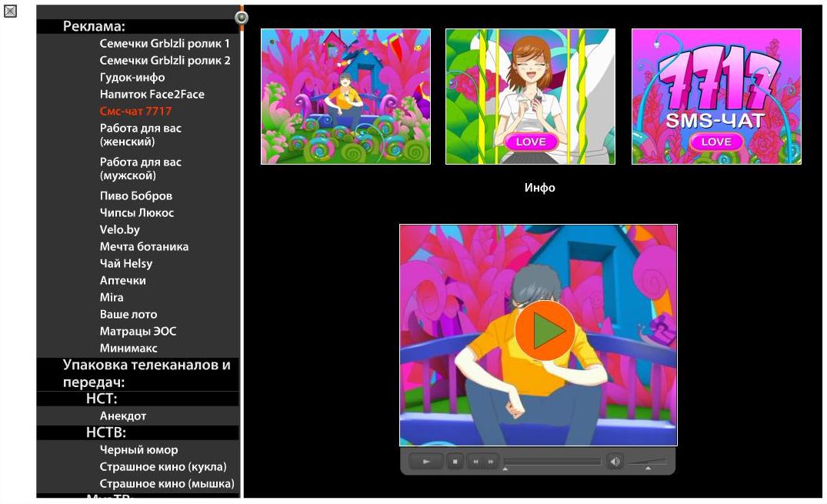Screen dimensions: 827x504
Task: Open the Пиво Бобров item
Action: pyautogui.click(x=136, y=195)
